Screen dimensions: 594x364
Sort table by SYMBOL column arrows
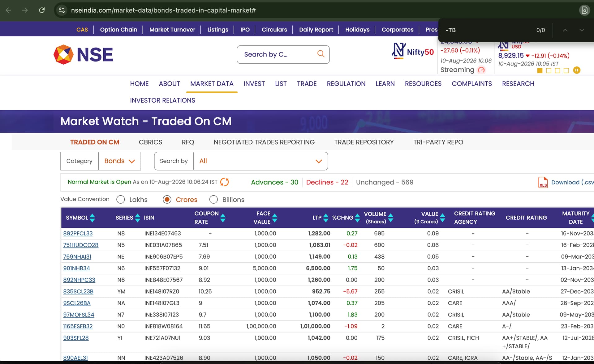(92, 218)
